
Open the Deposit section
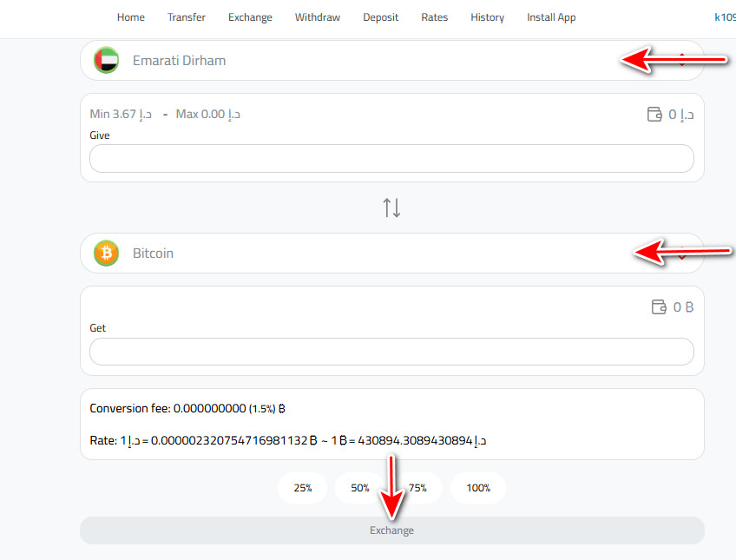(380, 17)
